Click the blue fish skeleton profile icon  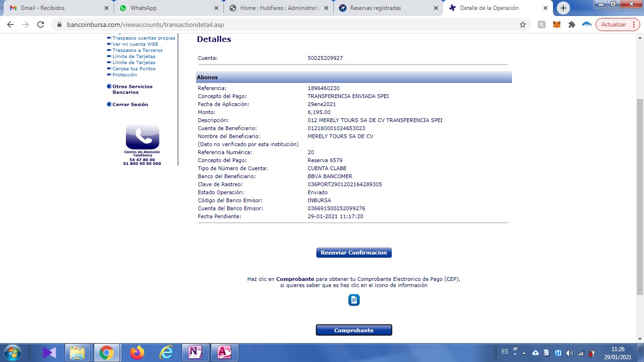(x=587, y=25)
